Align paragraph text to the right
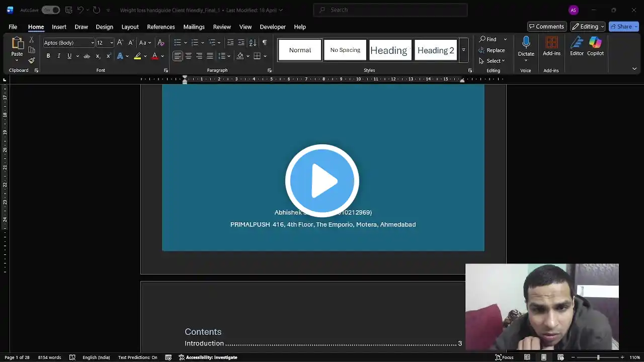This screenshot has height=362, width=644. [x=199, y=56]
